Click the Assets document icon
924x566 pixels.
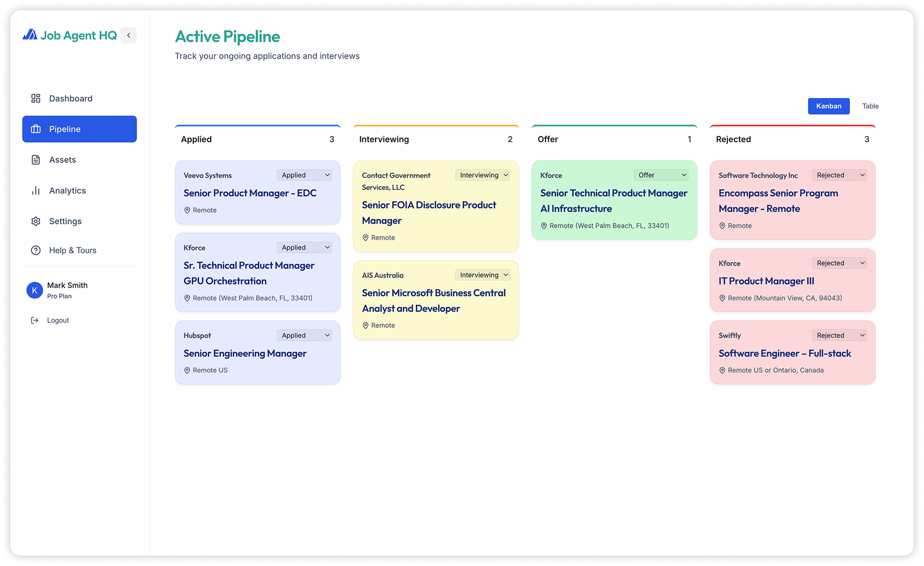click(36, 160)
